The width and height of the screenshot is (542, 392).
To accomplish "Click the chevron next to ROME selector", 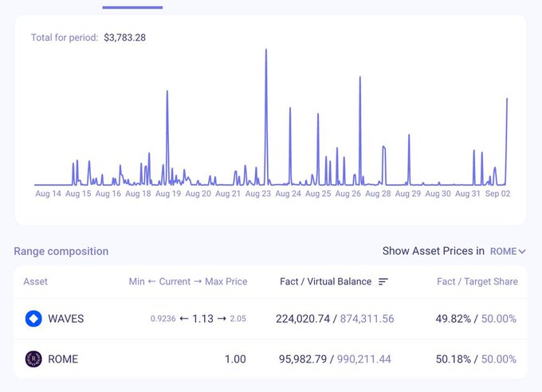I will [522, 252].
